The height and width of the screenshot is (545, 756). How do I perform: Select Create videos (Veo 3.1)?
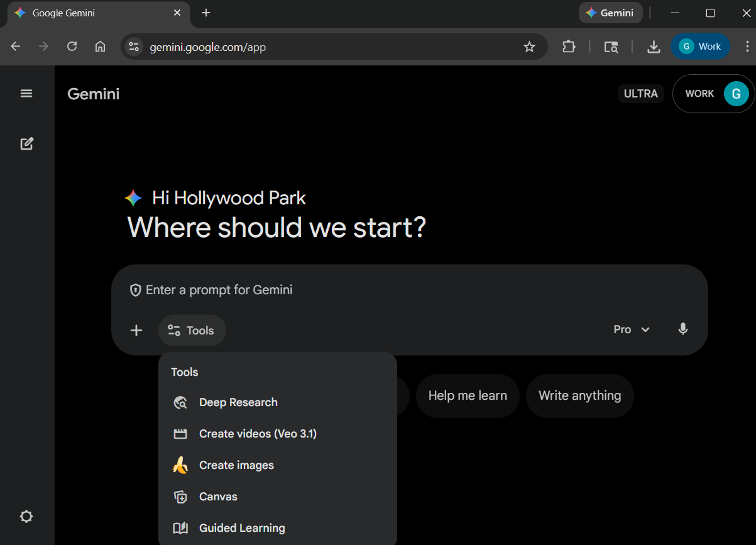278,434
